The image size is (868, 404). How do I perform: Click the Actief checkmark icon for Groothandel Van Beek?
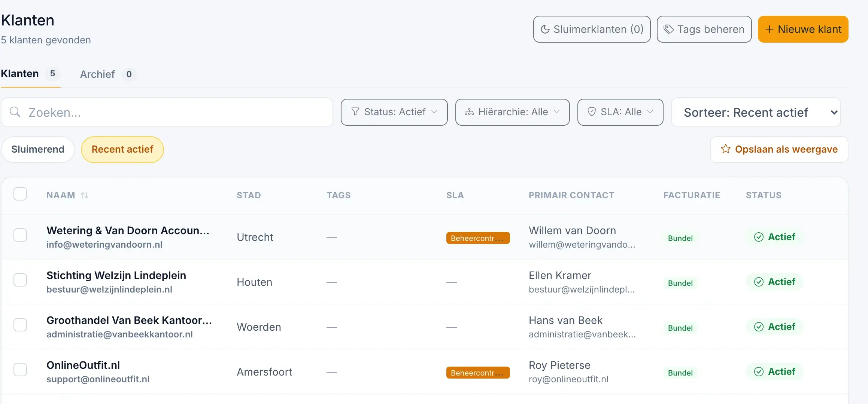tap(759, 327)
